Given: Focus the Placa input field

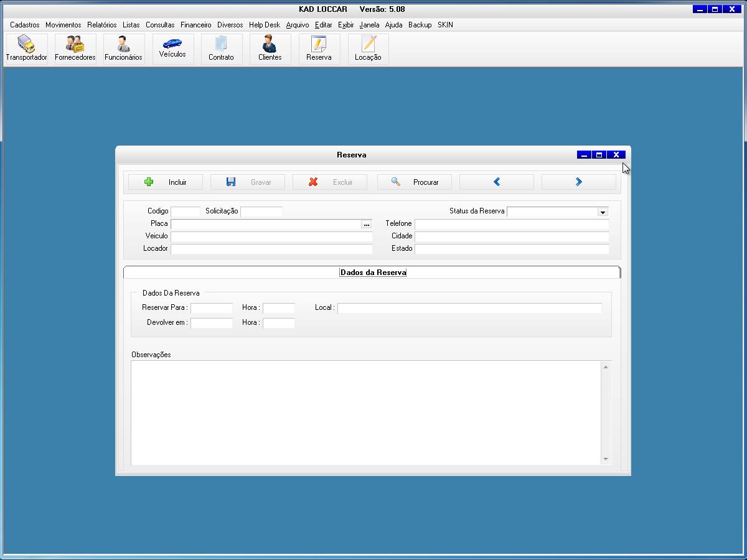Looking at the screenshot, I should point(266,224).
